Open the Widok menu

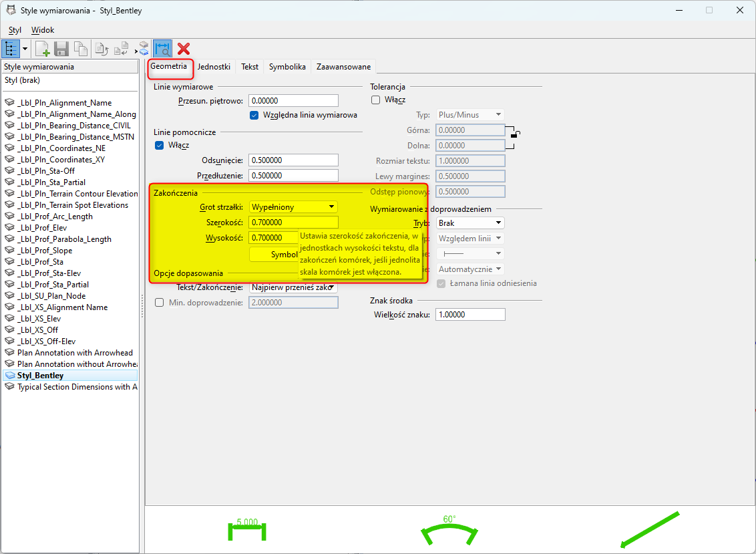click(x=43, y=30)
